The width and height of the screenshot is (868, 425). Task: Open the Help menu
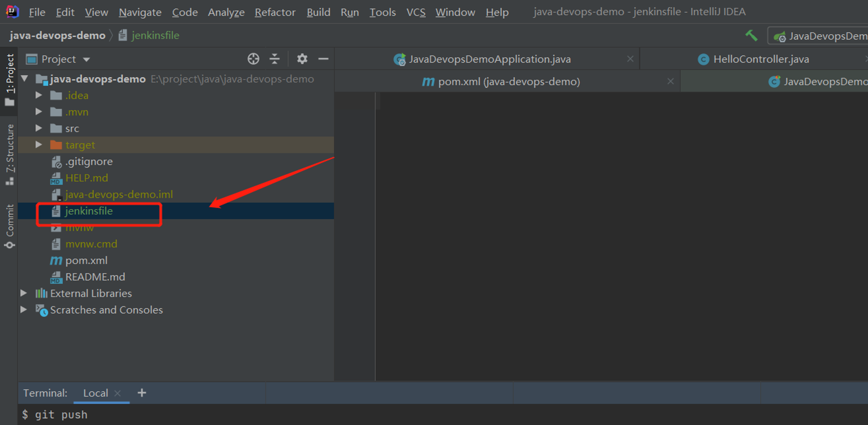497,12
